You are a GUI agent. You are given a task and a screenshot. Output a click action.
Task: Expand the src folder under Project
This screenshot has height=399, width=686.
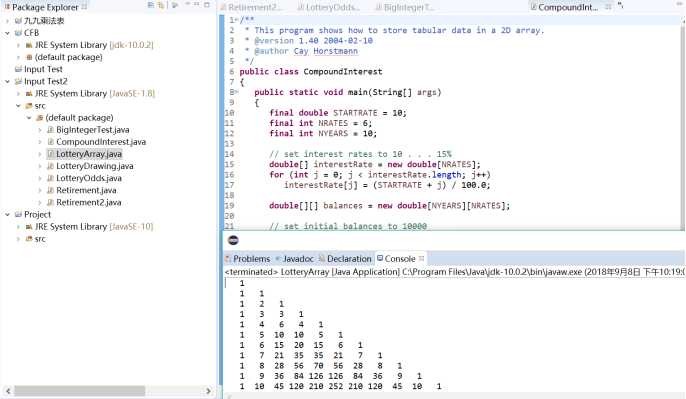[18, 239]
